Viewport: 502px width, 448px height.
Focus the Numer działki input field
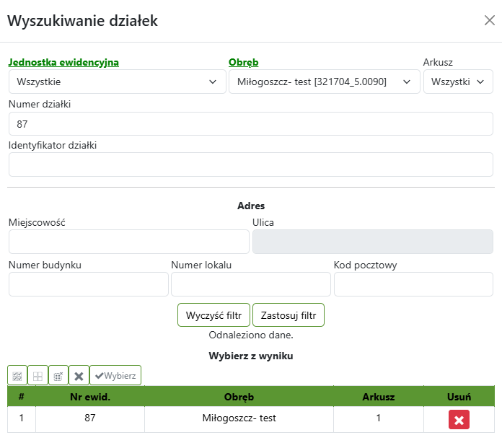coord(251,123)
